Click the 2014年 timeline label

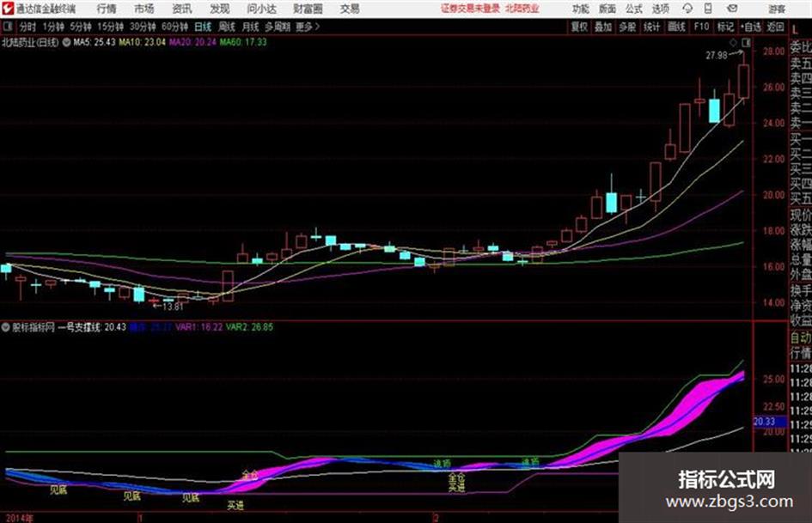[19, 518]
